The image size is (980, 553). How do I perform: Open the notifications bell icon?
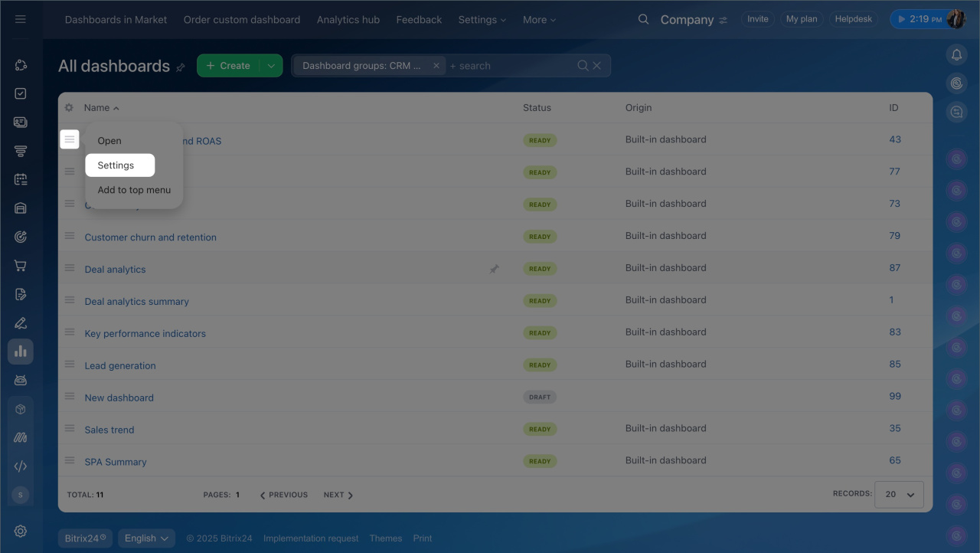pos(956,54)
